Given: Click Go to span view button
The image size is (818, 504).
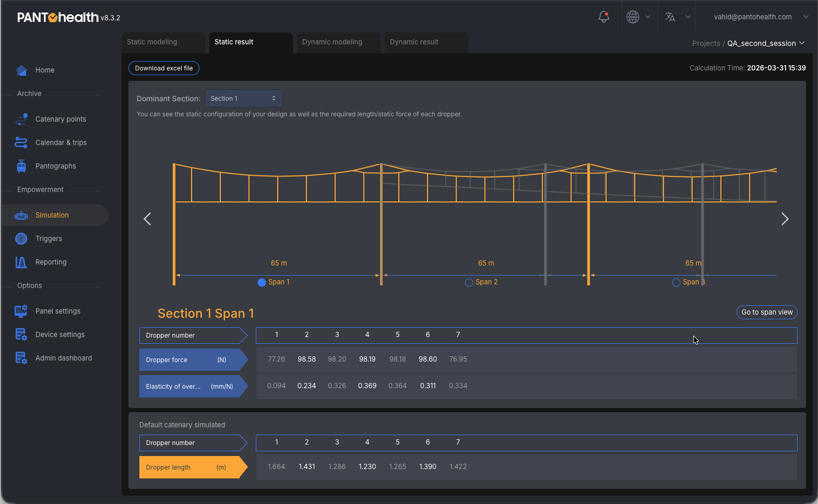Looking at the screenshot, I should click(x=767, y=312).
